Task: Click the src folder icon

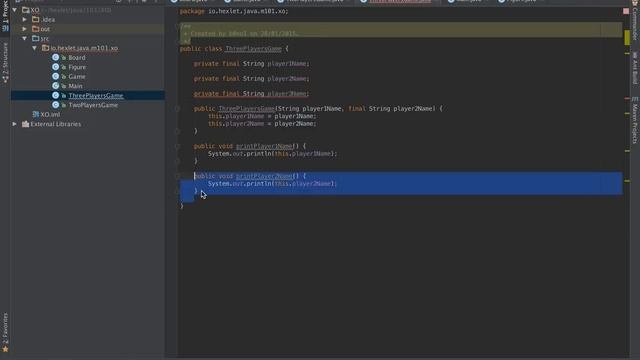Action: (36, 38)
